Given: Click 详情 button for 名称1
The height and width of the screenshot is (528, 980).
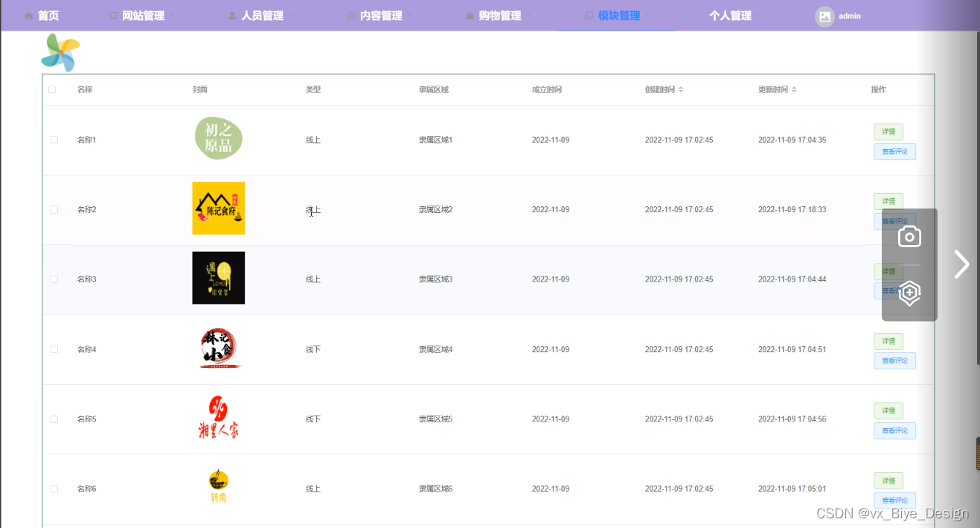Looking at the screenshot, I should click(x=888, y=132).
